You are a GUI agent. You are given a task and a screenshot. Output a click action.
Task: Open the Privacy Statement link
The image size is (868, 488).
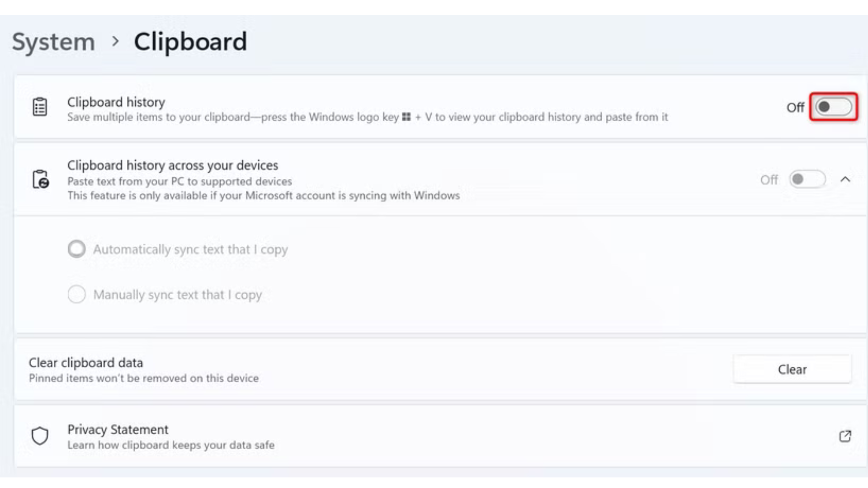click(x=118, y=429)
